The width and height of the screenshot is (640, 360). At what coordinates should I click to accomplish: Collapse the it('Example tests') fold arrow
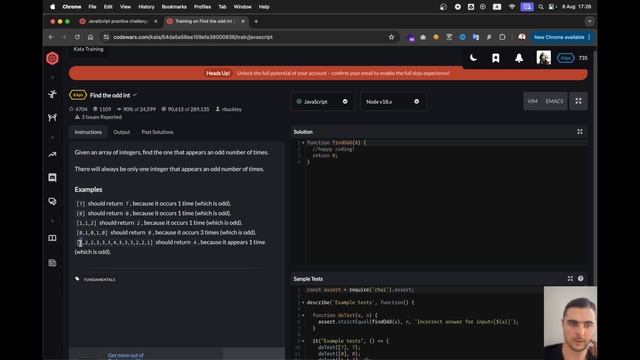(x=303, y=341)
